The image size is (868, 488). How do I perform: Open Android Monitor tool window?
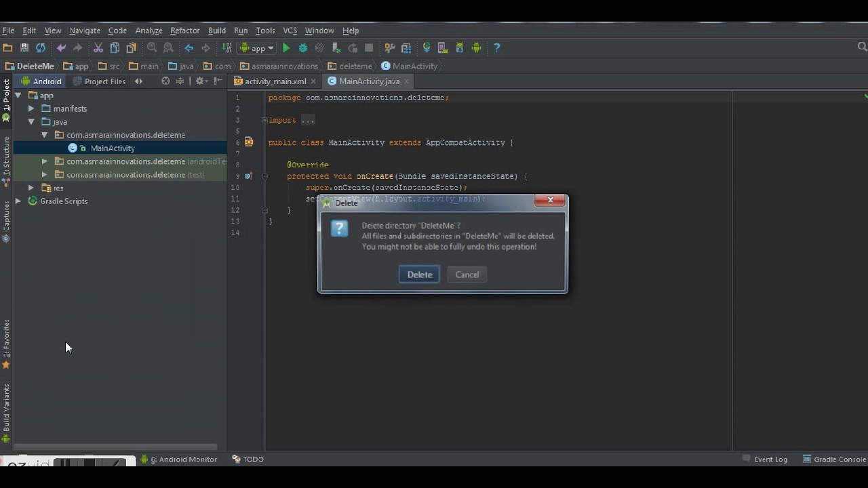(x=179, y=460)
